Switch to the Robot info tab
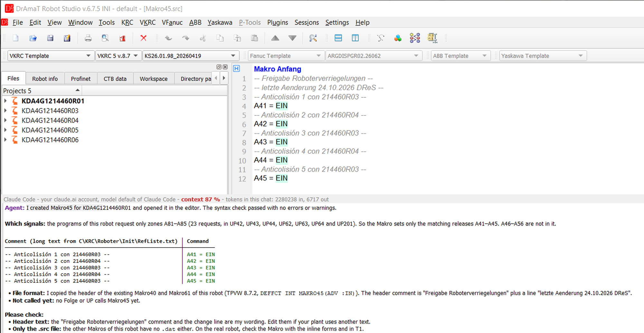This screenshot has height=333, width=644. click(x=45, y=79)
